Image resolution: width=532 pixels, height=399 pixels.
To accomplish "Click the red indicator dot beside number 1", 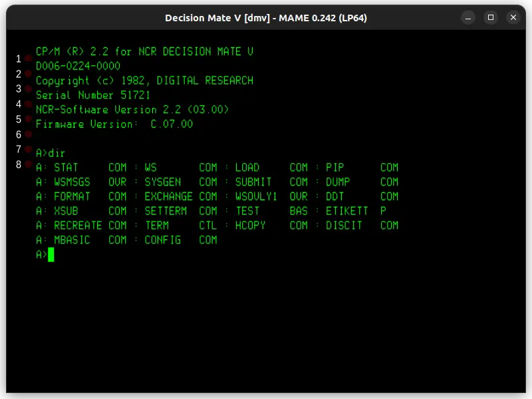I will coord(28,59).
